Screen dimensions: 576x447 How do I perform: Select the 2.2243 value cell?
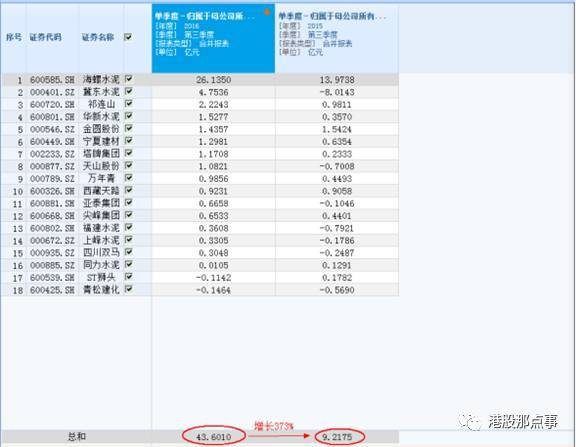(x=213, y=105)
